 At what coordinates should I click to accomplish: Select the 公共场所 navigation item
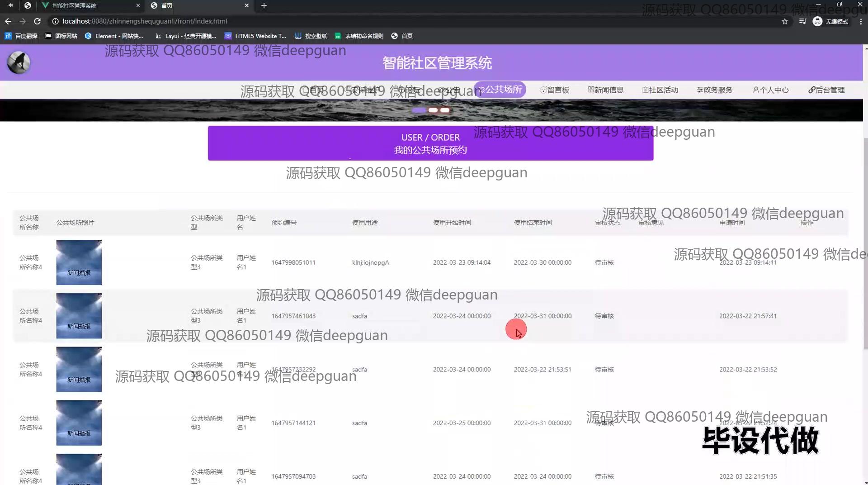pos(500,90)
